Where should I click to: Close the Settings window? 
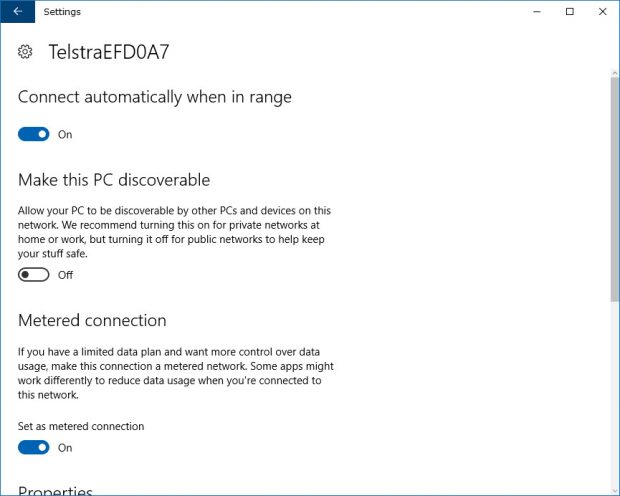pyautogui.click(x=600, y=12)
